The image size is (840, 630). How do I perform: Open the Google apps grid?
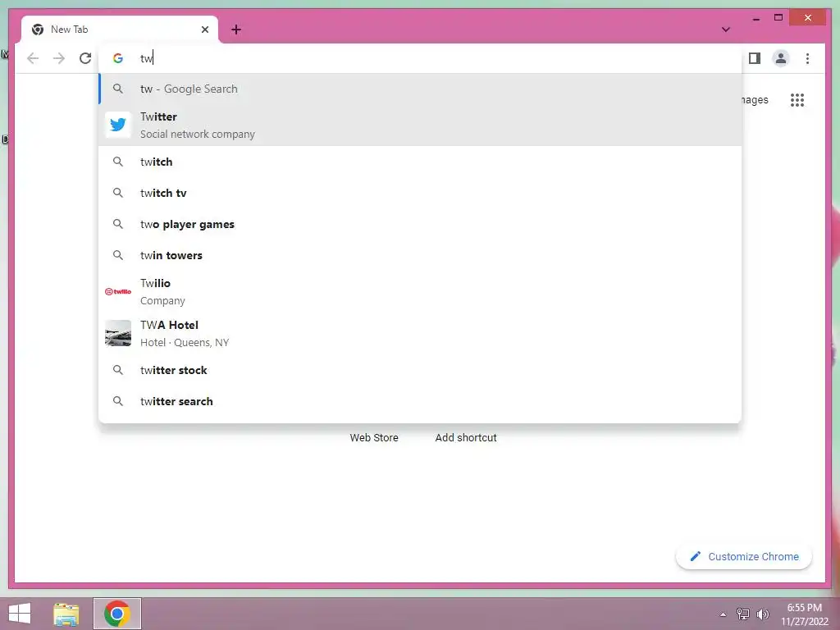click(x=797, y=100)
